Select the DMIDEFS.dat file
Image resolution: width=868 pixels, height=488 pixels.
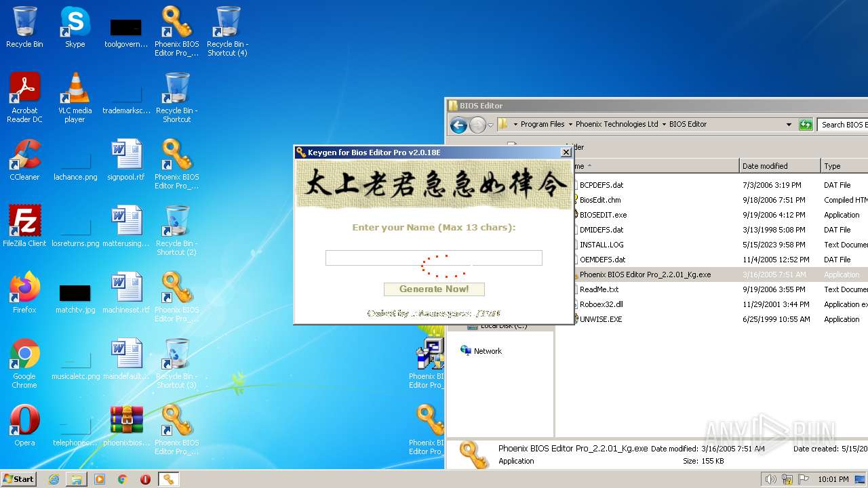coord(601,230)
